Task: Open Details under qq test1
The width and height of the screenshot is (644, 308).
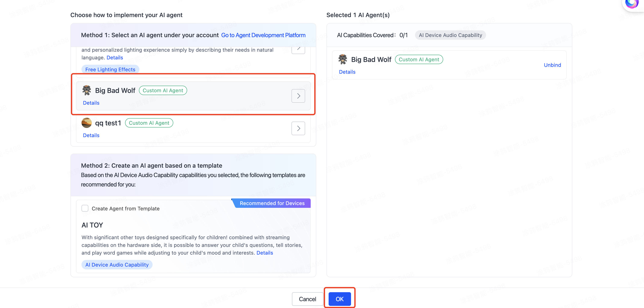Action: point(91,135)
